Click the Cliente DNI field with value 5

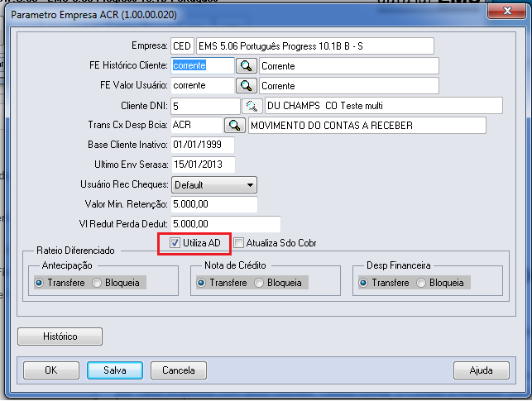206,106
